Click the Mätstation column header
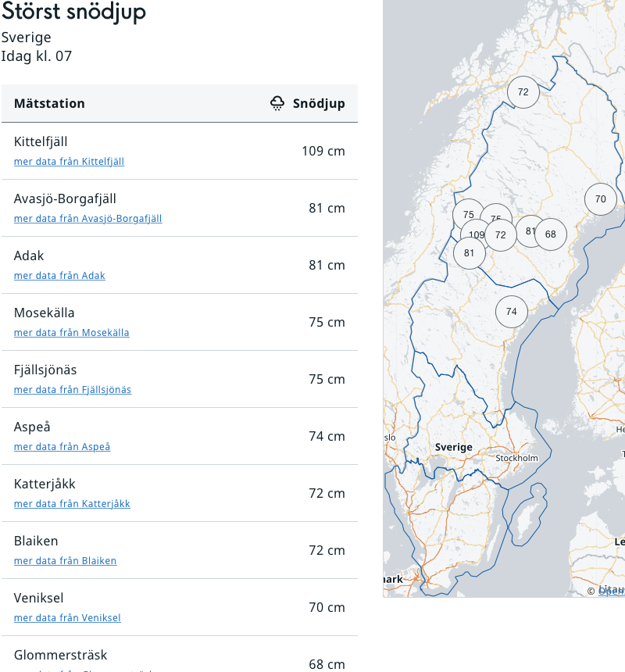This screenshot has height=672, width=625. (49, 103)
